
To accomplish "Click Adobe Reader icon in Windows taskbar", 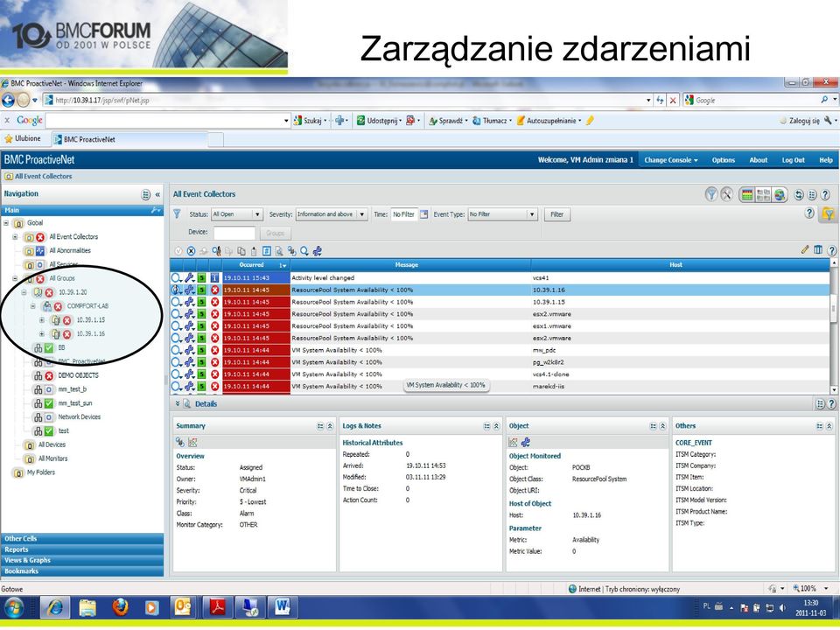I will point(217,607).
